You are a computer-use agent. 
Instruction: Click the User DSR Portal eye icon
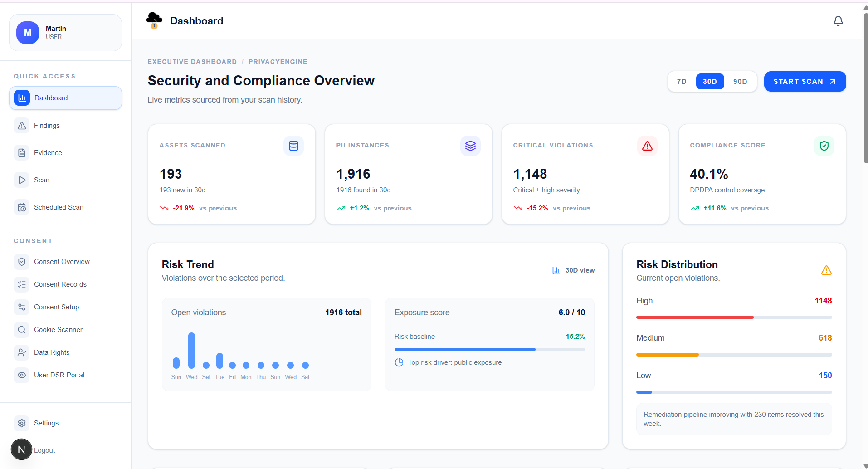[x=22, y=375]
